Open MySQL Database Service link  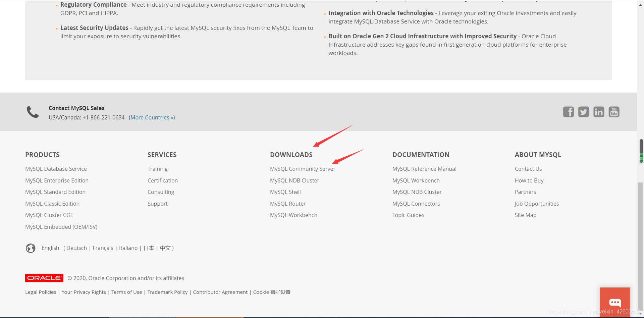[56, 169]
